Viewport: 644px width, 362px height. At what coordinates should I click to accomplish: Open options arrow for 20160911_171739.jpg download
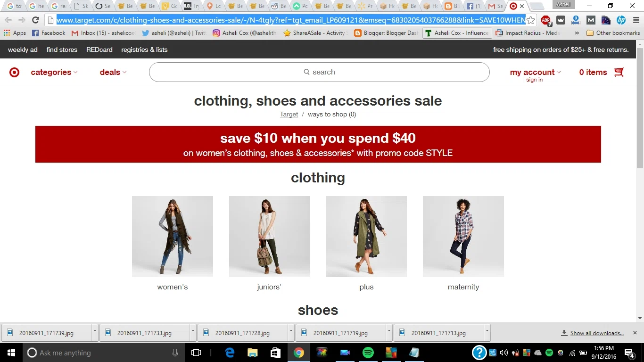pyautogui.click(x=95, y=332)
